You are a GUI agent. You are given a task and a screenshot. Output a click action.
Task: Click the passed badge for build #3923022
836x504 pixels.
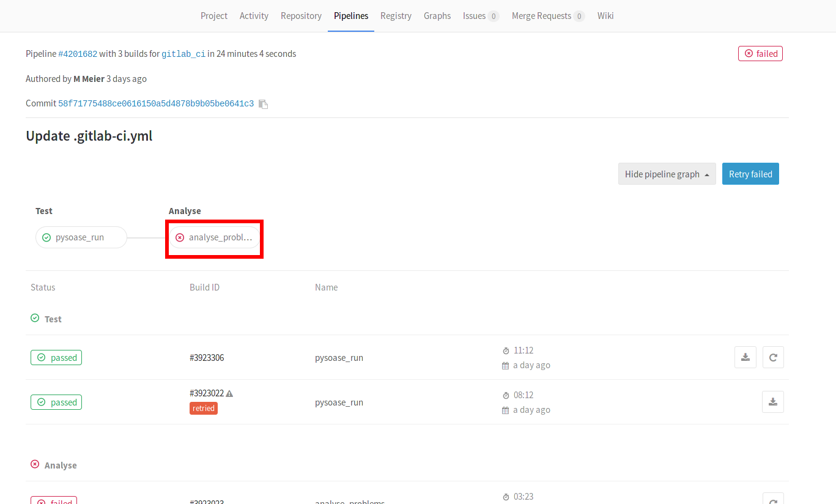pos(56,402)
